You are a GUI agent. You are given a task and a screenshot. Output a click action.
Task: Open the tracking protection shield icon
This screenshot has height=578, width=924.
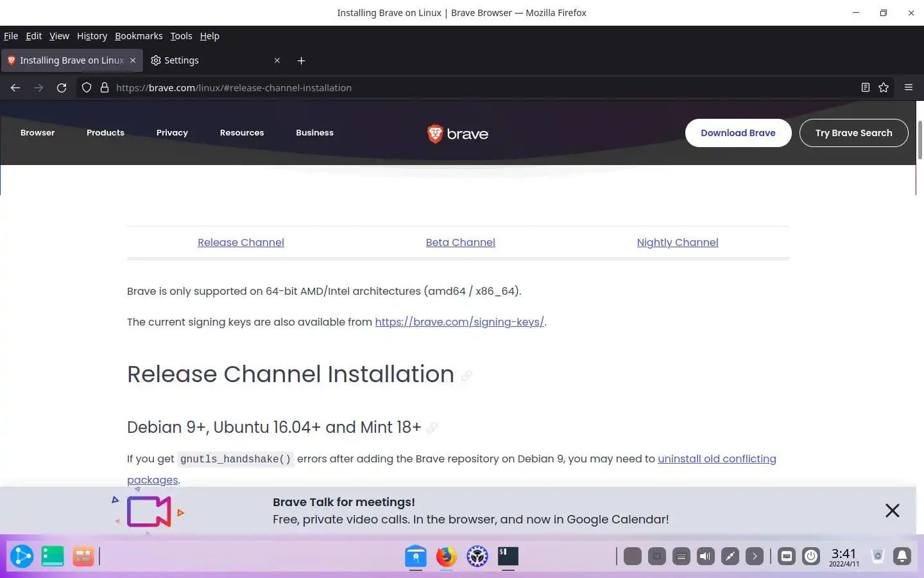pyautogui.click(x=87, y=88)
